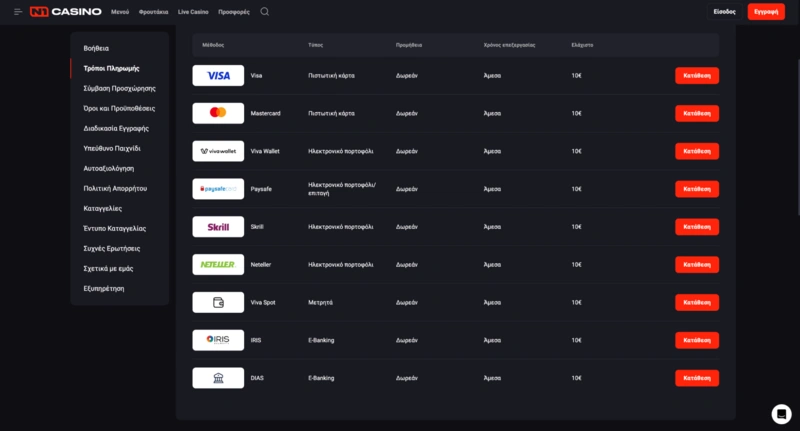This screenshot has width=800, height=431.
Task: Click the Viva Spot wallet icon tile
Action: 218,302
